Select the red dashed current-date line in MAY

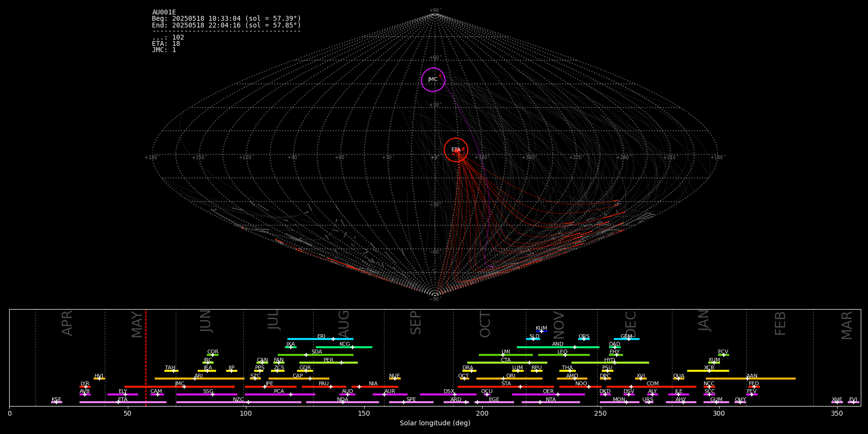(x=146, y=357)
